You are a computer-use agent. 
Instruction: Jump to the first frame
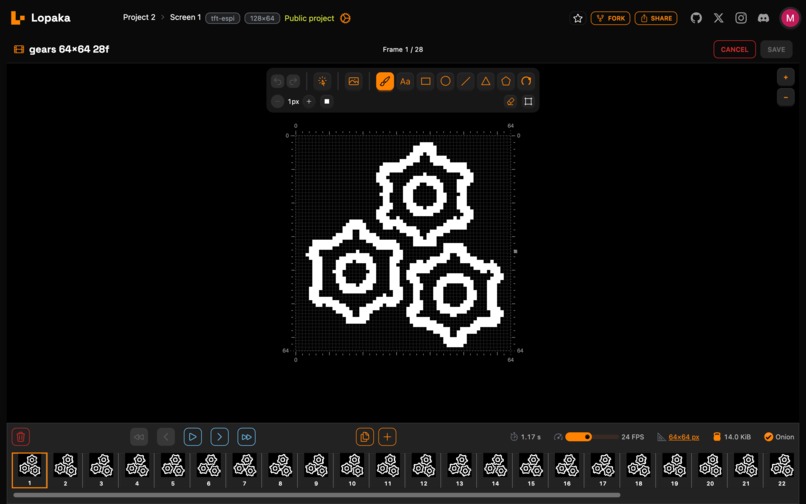[139, 437]
